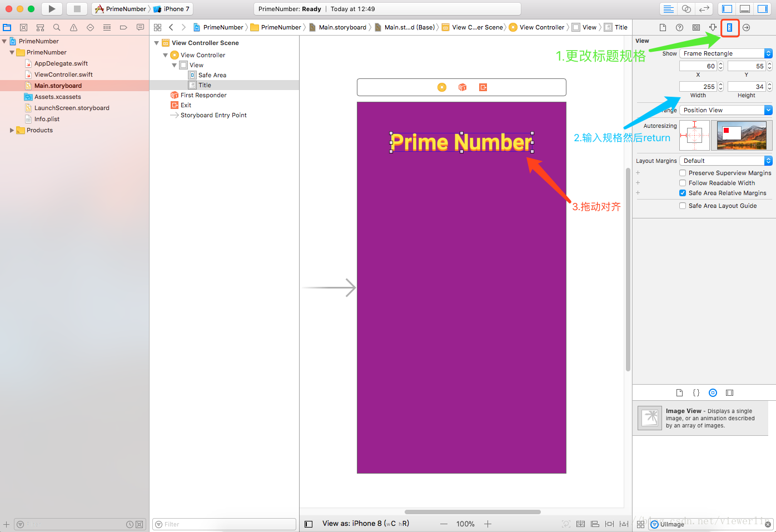Open the Align constraints menu
The width and height of the screenshot is (776, 532).
[595, 524]
